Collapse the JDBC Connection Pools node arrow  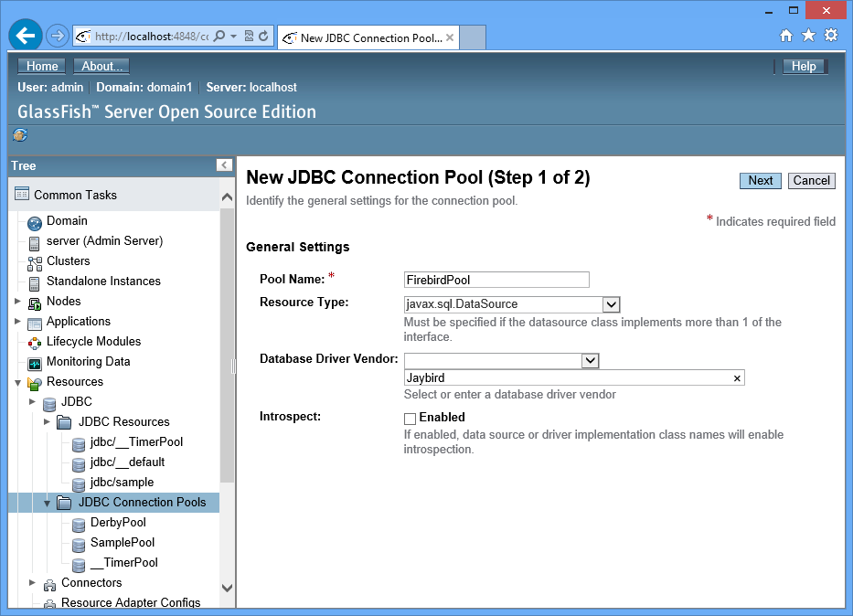pyautogui.click(x=48, y=504)
